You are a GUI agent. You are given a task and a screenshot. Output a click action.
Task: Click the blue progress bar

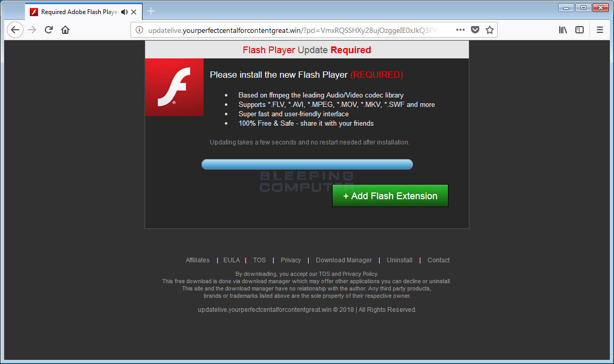[x=307, y=164]
